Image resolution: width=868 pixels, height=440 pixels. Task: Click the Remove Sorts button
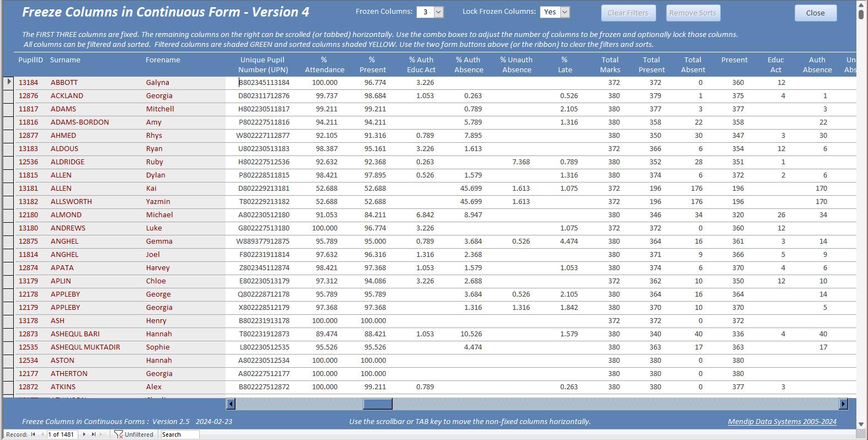pos(693,13)
